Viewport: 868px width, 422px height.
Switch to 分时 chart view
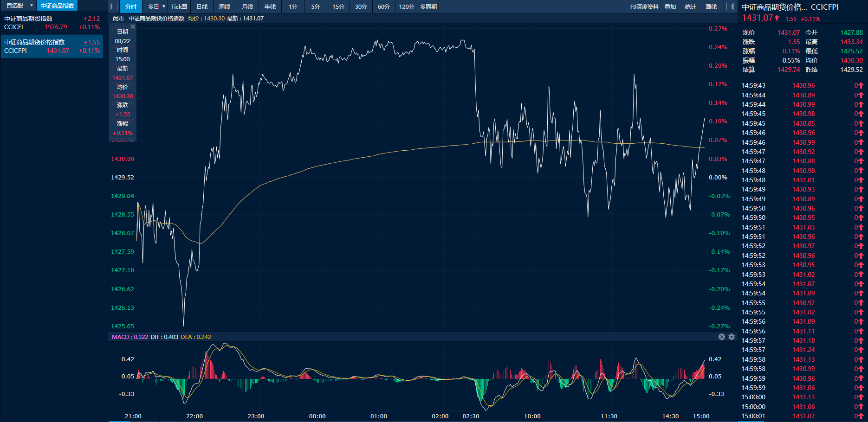(131, 6)
